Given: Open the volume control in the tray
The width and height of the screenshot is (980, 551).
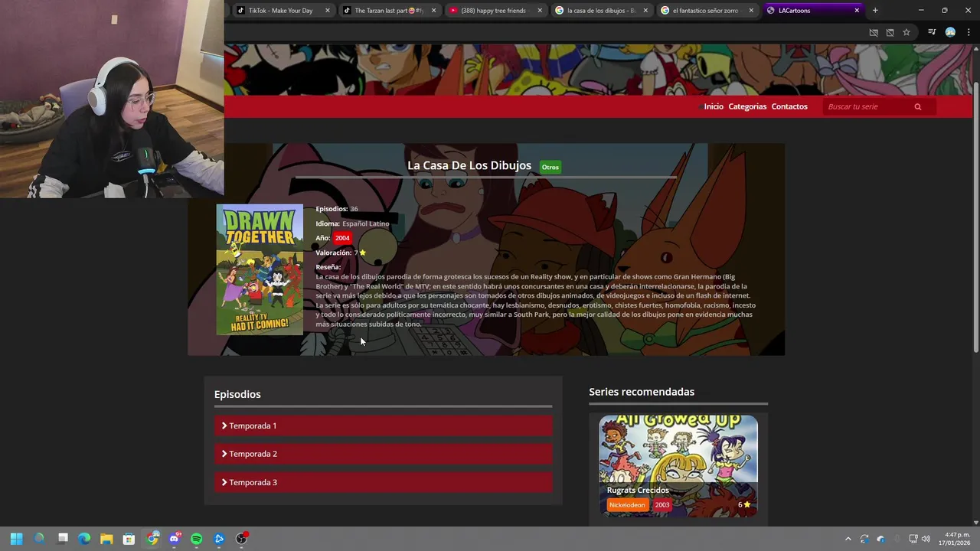Looking at the screenshot, I should pyautogui.click(x=926, y=539).
